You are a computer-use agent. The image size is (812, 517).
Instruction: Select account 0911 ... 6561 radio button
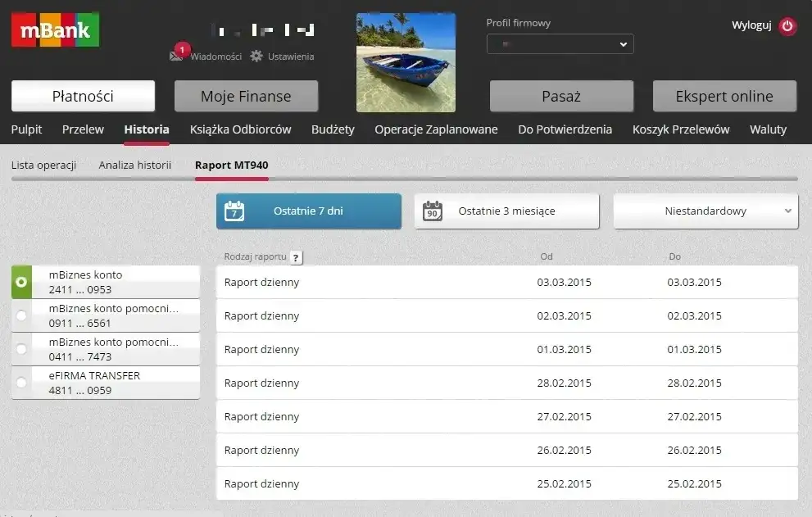click(21, 315)
